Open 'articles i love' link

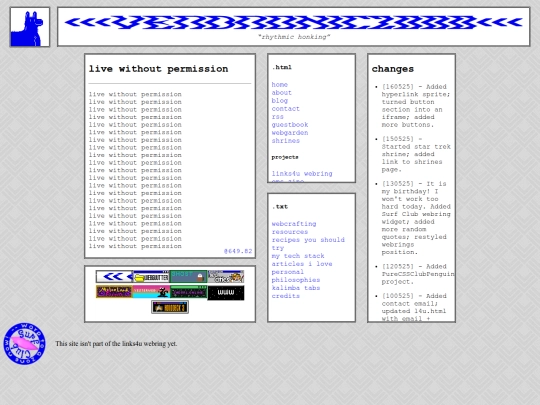[x=302, y=264]
